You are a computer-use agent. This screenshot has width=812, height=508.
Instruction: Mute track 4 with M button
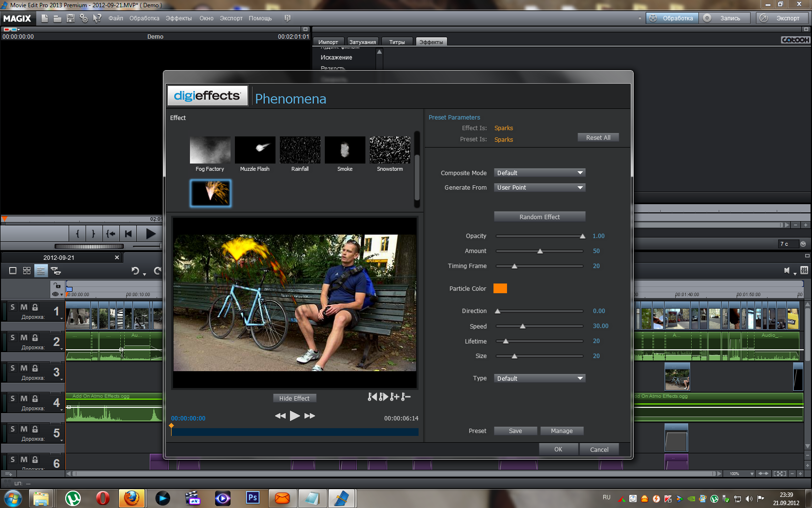click(24, 399)
